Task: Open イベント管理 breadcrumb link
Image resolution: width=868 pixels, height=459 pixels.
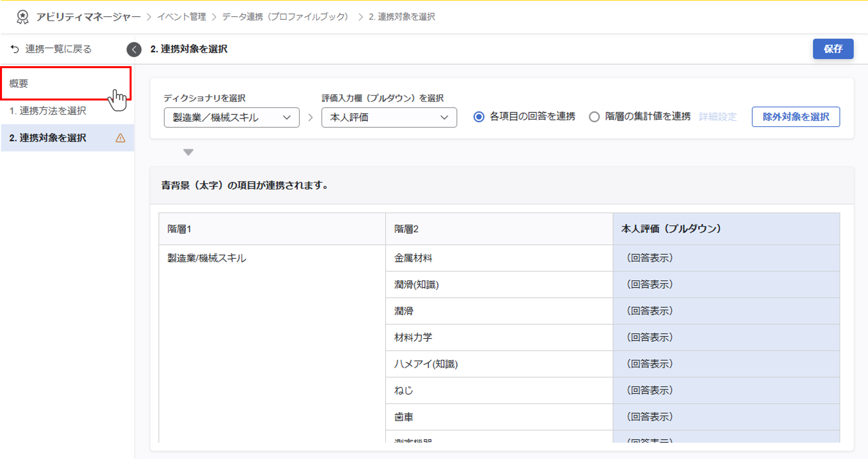Action: point(182,17)
